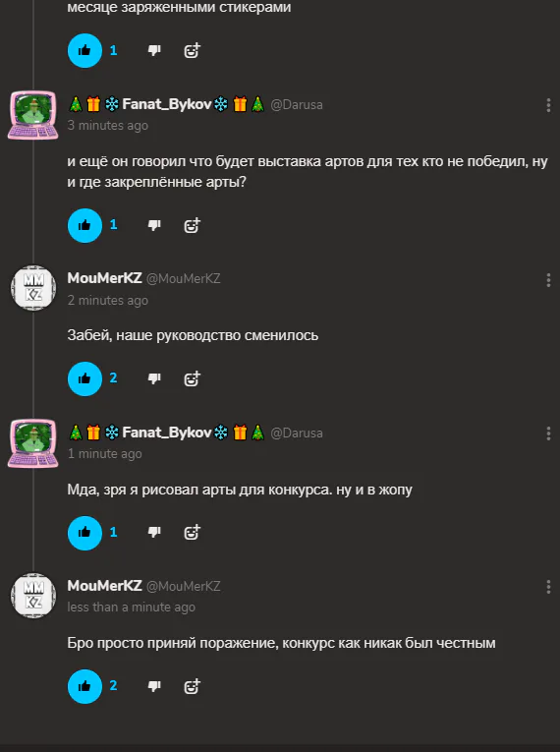Dislike the 'и где закреплённые арты' comment
Image resolution: width=560 pixels, height=752 pixels.
point(154,225)
